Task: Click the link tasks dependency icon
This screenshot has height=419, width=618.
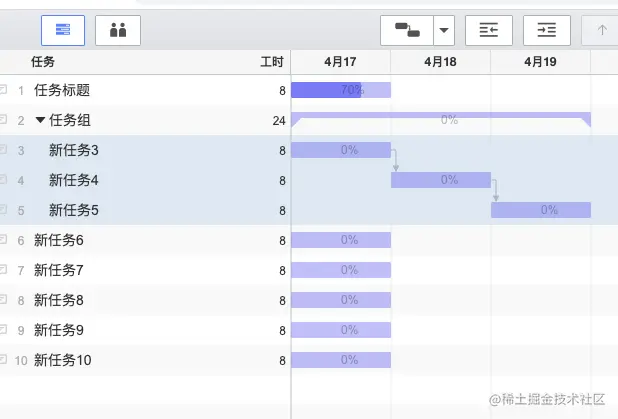Action: (x=407, y=30)
